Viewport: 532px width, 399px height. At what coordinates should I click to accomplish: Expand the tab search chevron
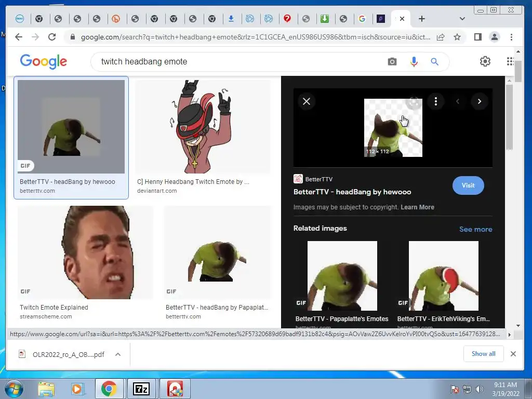point(462,19)
